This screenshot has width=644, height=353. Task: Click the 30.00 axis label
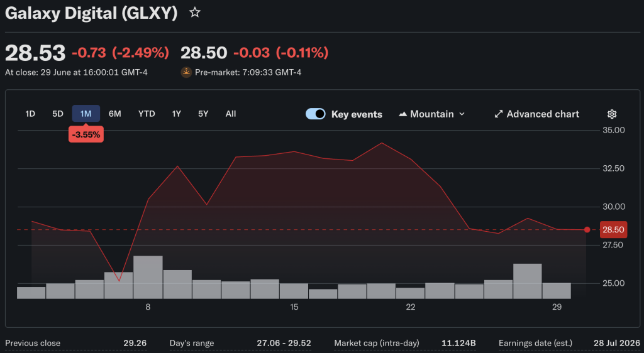click(613, 207)
